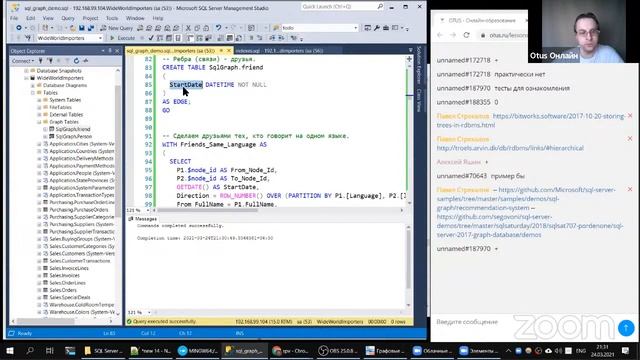Viewport: 640px width, 360px height.
Task: Select Sales.Orders table in Object Explorer
Action: (63, 290)
